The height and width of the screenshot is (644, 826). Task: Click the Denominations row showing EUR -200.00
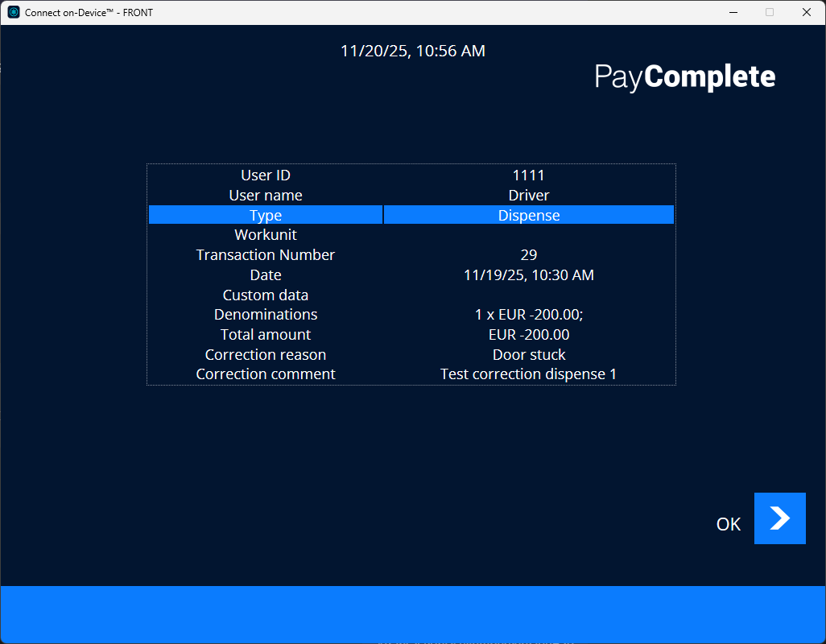[411, 314]
